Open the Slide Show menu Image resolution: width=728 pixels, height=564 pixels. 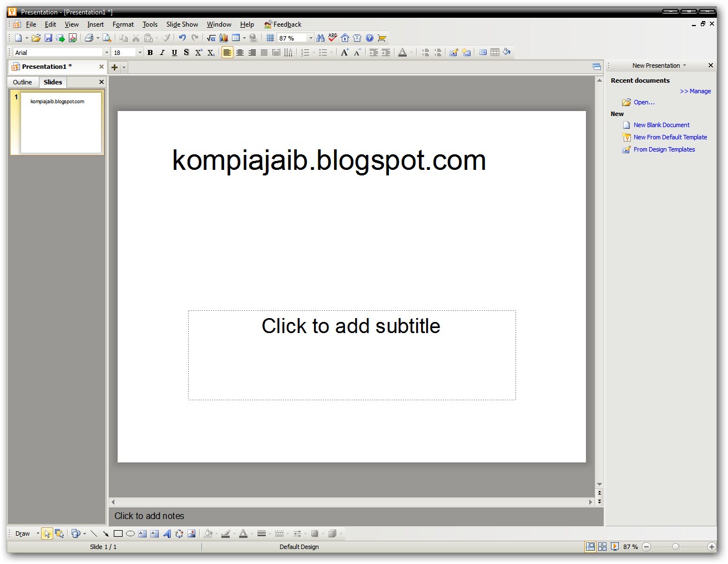(x=182, y=24)
